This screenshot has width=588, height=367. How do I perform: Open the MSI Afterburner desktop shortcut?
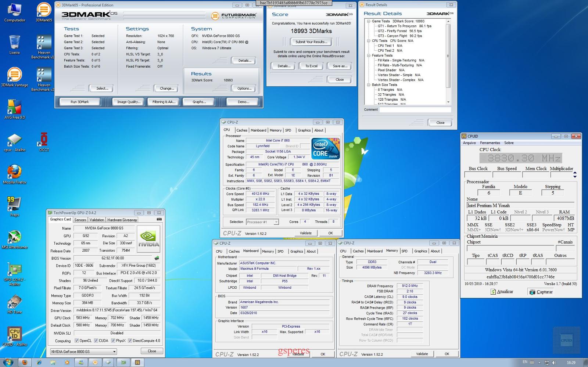coord(15,239)
